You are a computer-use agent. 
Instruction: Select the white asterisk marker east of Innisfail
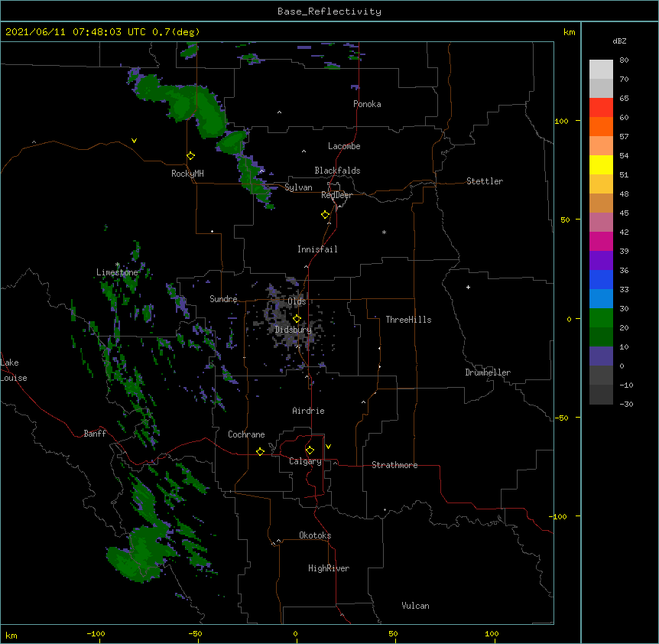[384, 232]
